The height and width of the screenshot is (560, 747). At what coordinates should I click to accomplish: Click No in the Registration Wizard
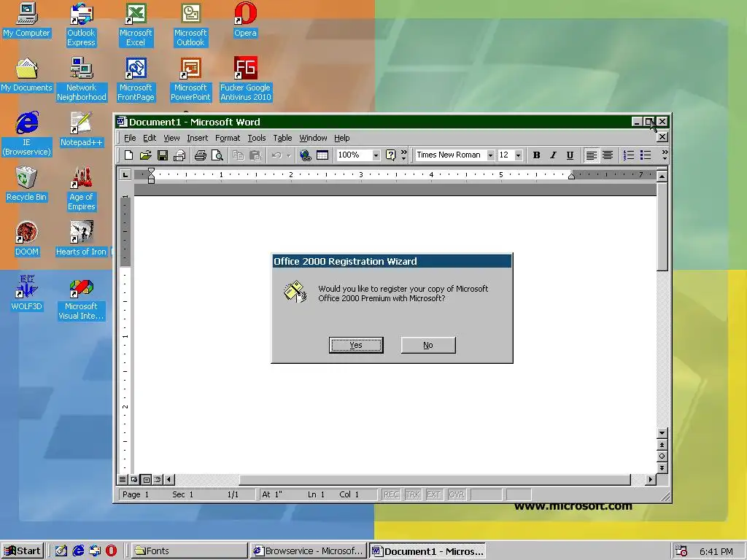pos(428,345)
